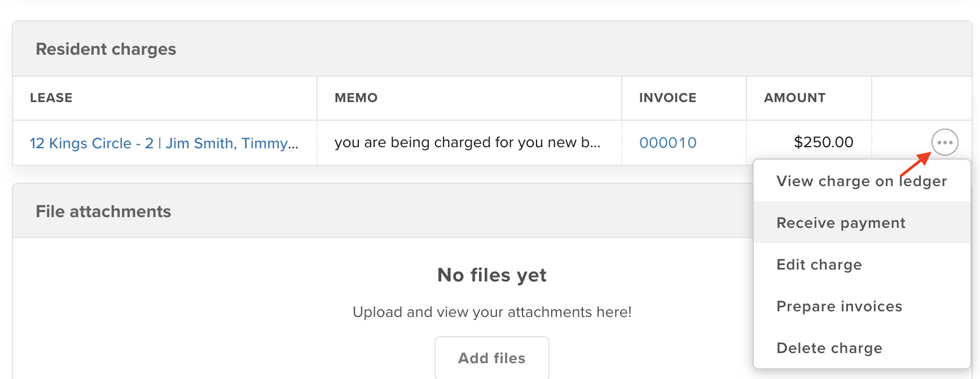This screenshot has height=379, width=980.
Task: Click the Resident charges section heading
Action: tap(106, 49)
